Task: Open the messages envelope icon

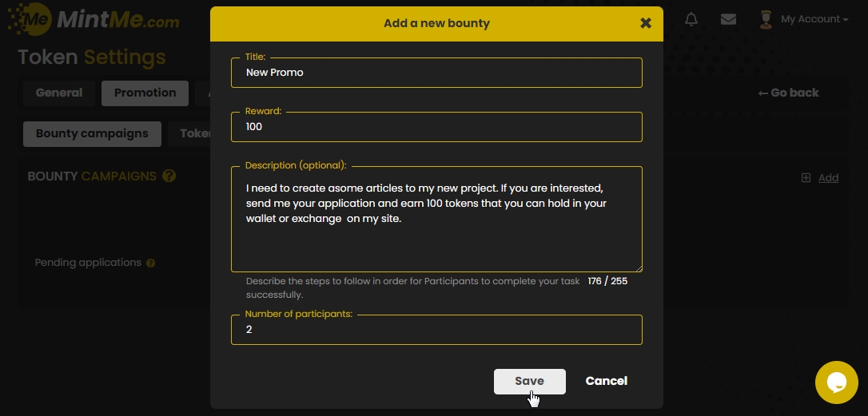Action: [x=728, y=19]
